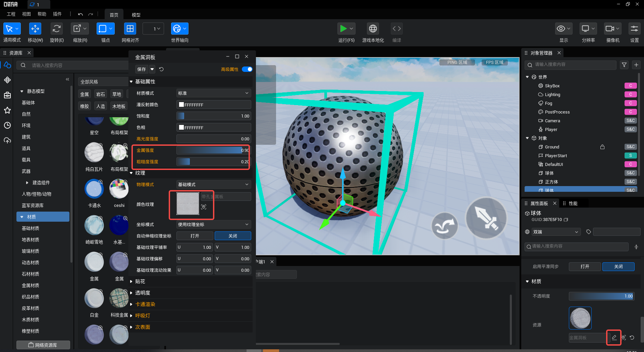The image size is (644, 352).
Task: Click the 编译 compile code icon
Action: click(x=397, y=29)
